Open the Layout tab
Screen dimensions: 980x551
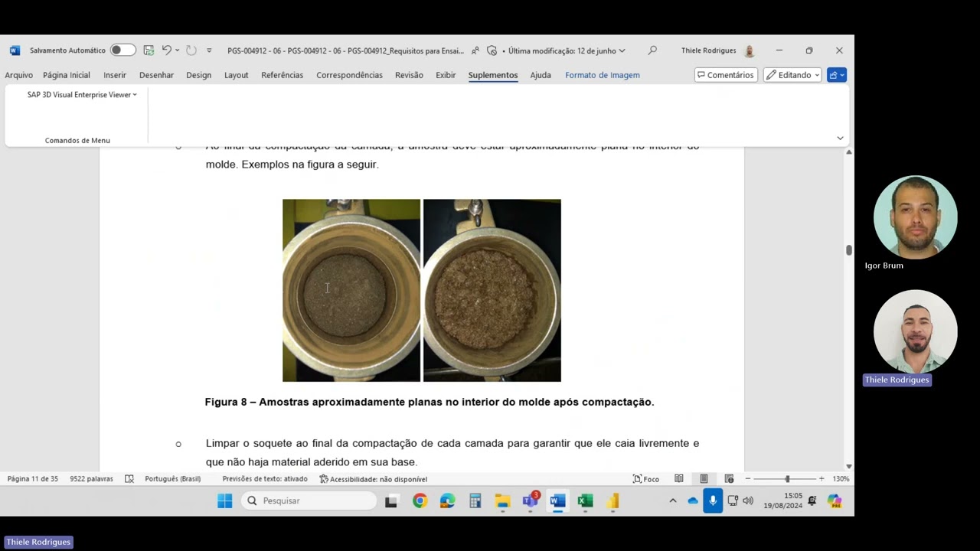click(236, 75)
